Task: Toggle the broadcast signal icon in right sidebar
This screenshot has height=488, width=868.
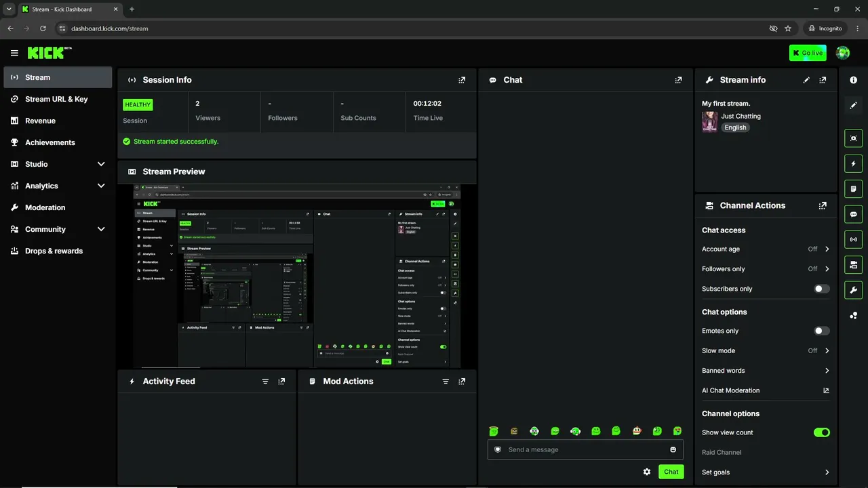Action: click(x=853, y=239)
